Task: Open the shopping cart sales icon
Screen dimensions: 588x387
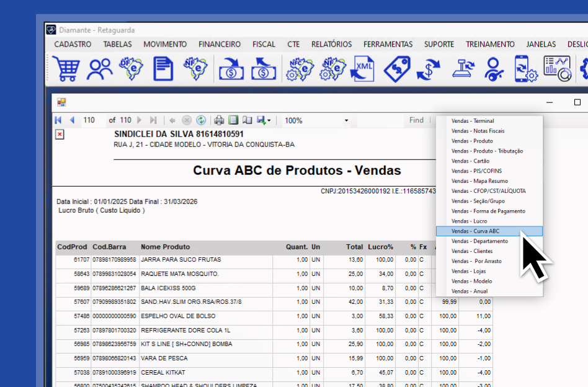Action: (x=66, y=68)
